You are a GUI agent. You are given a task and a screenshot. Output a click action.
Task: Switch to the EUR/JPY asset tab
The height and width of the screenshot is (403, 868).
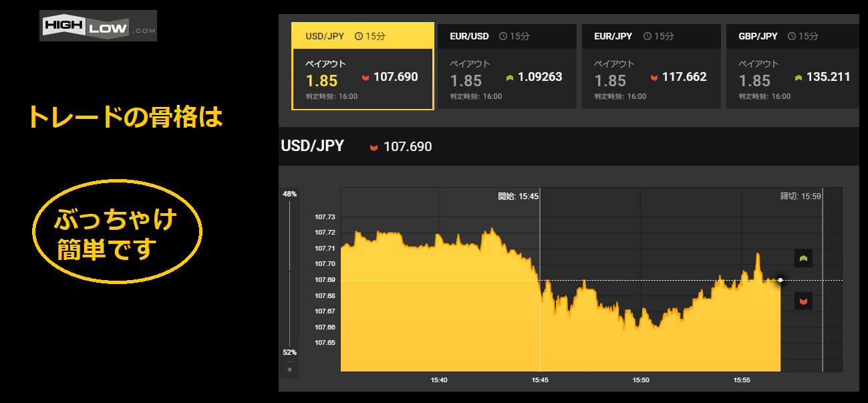(x=651, y=36)
